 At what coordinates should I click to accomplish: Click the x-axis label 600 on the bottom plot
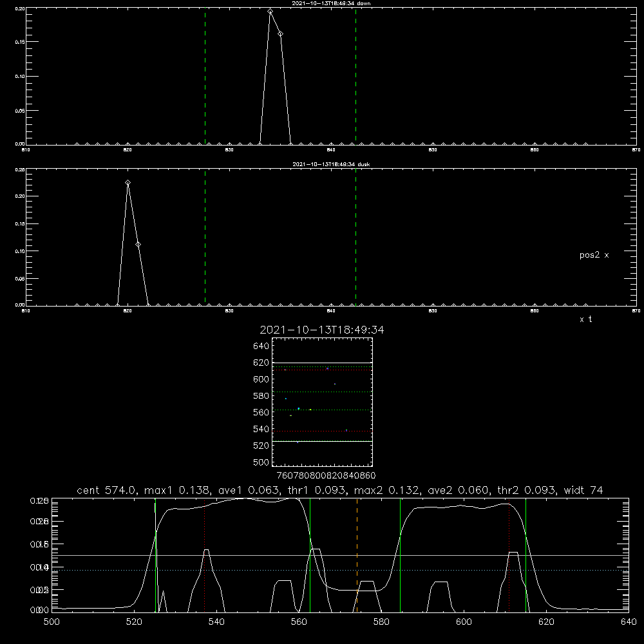464,622
